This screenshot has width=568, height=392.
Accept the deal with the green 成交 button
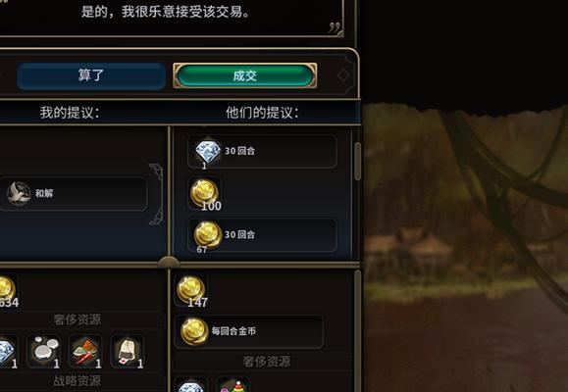coord(245,75)
